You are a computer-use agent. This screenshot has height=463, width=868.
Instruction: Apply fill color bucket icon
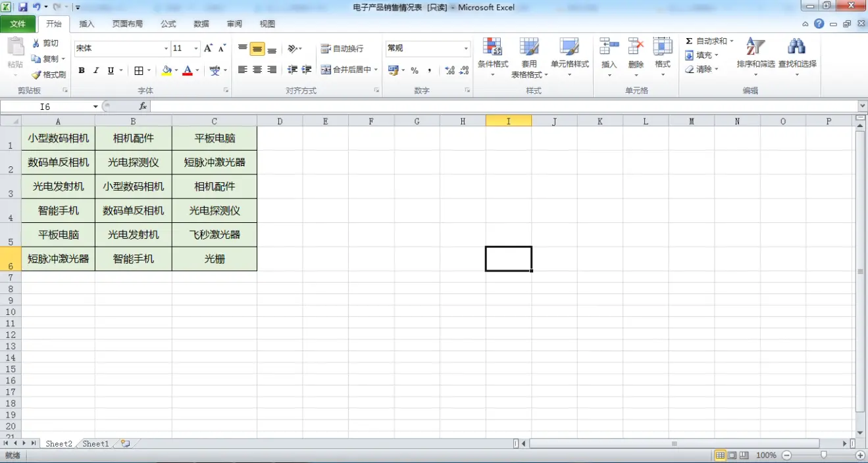click(x=166, y=70)
